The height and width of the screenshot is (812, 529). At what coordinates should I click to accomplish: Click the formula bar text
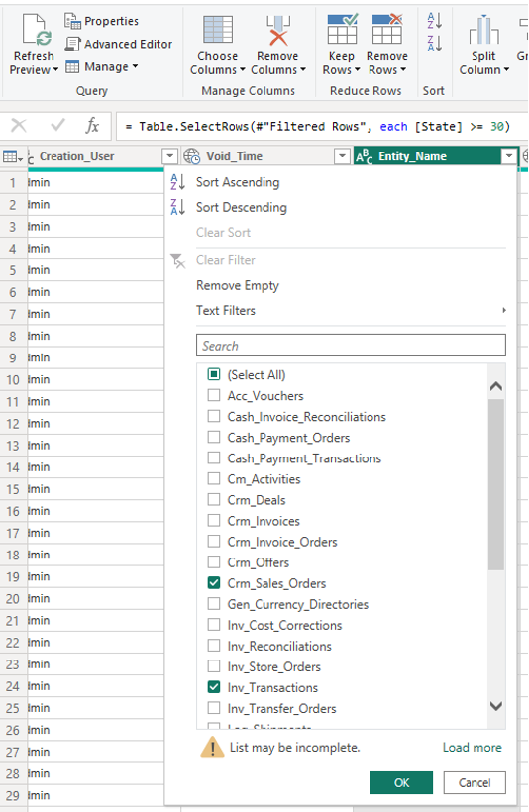click(x=318, y=127)
